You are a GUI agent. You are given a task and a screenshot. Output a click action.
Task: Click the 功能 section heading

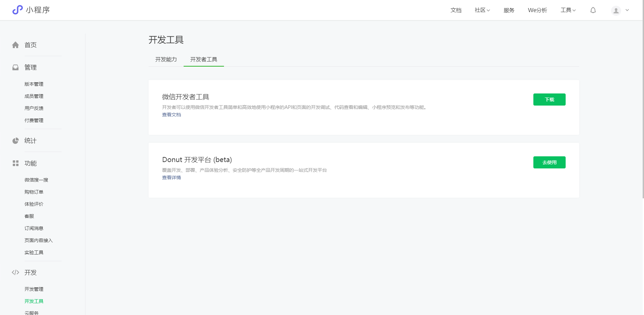[31, 163]
